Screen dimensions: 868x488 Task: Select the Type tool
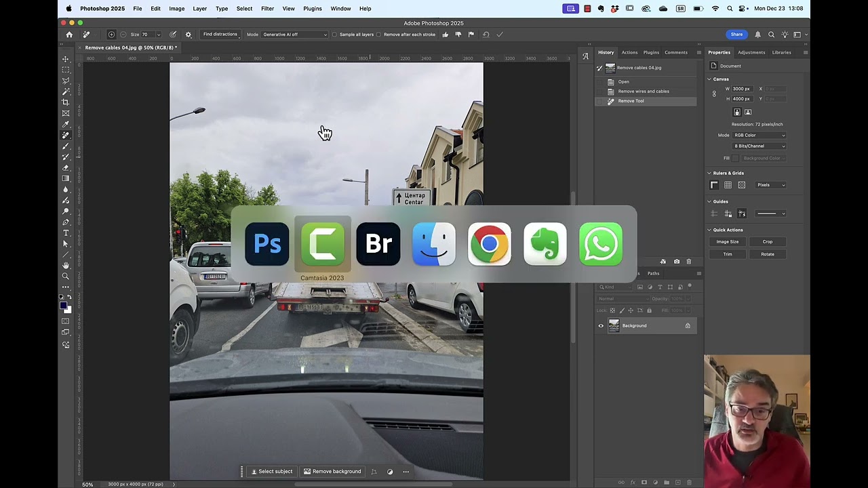(x=66, y=233)
